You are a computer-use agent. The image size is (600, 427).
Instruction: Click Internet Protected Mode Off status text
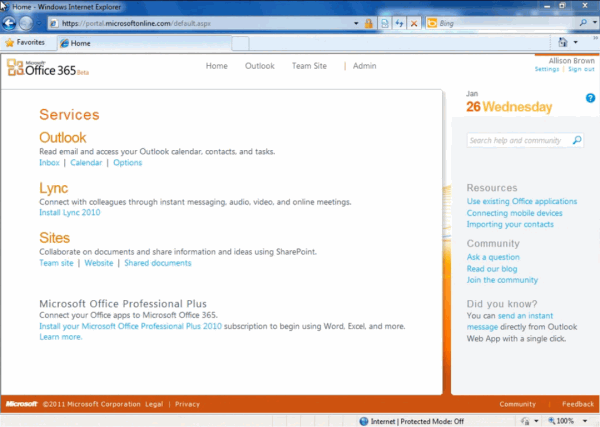[417, 421]
